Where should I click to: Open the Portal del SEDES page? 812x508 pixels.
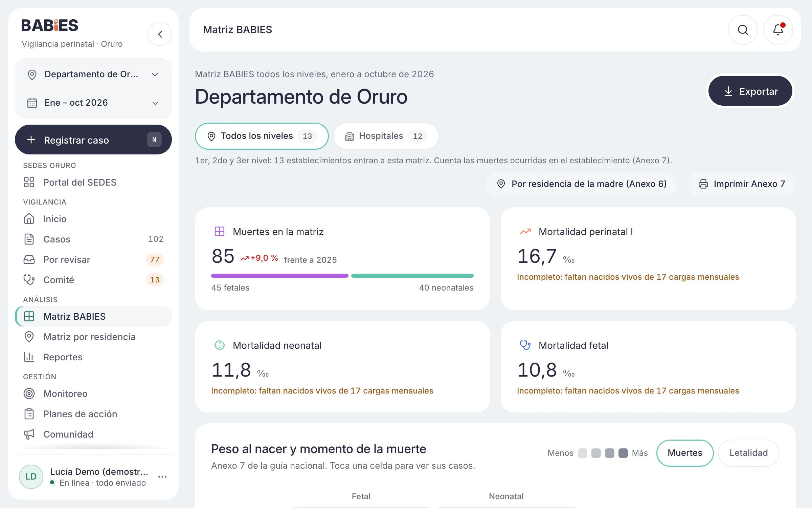[93, 182]
